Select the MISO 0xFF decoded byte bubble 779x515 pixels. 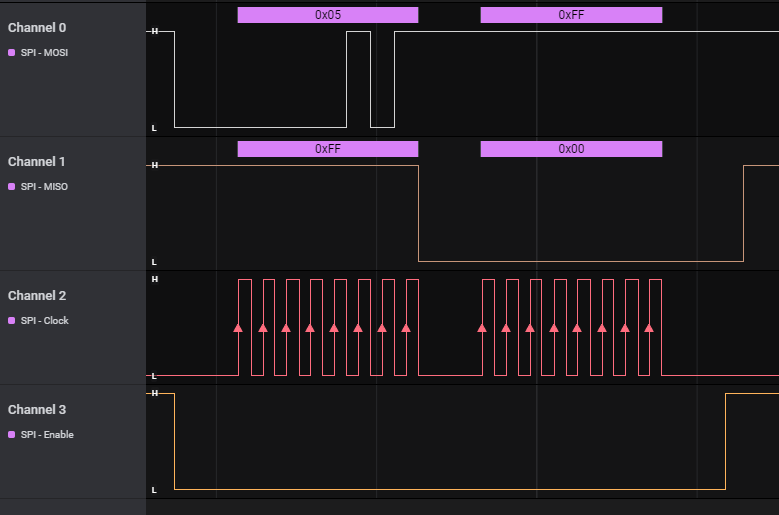(x=328, y=149)
